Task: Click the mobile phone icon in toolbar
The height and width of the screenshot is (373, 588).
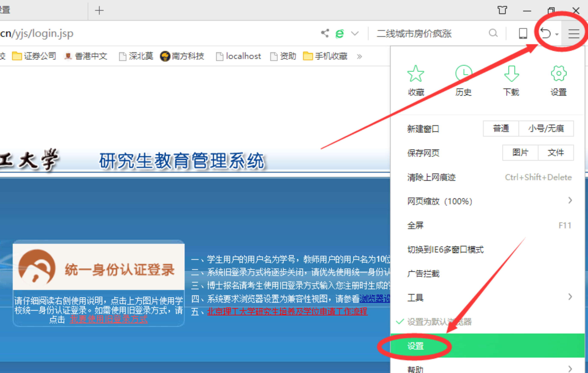Action: pos(523,33)
